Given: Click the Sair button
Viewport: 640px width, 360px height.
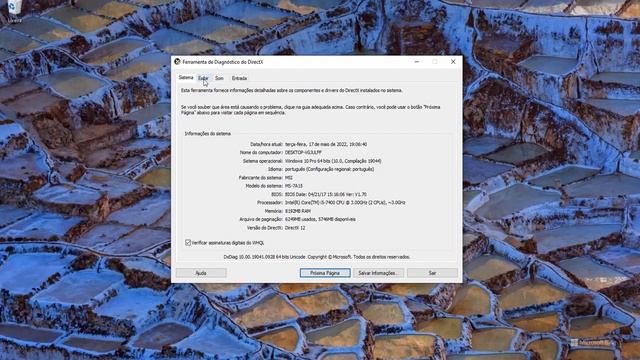Looking at the screenshot, I should (432, 273).
